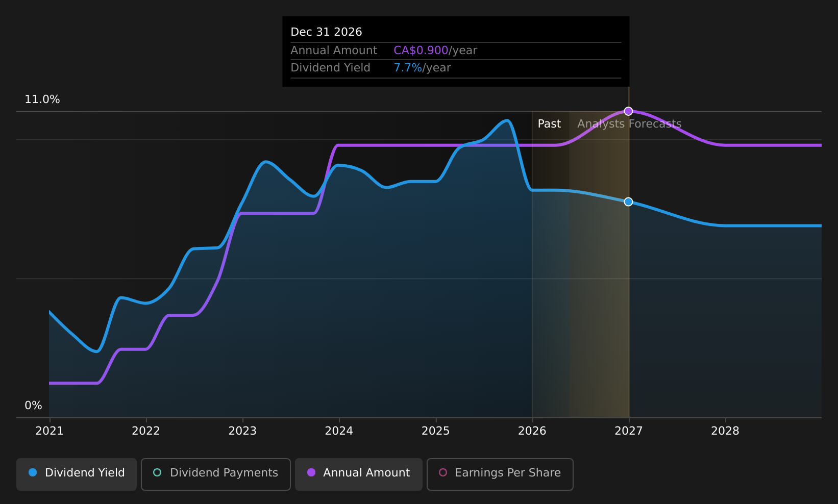Enable the Earnings Per Share series

pyautogui.click(x=500, y=474)
